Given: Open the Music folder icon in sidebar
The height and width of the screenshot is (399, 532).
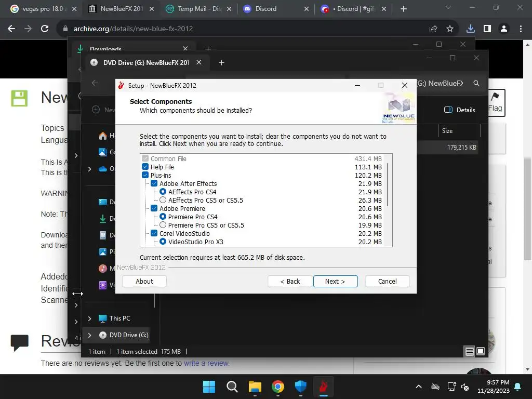Looking at the screenshot, I should tap(103, 269).
